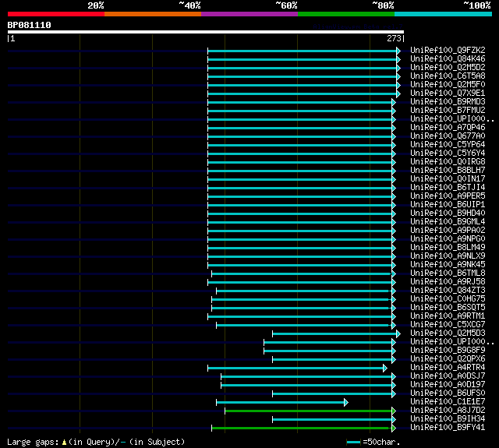This screenshot has width=499, height=448.
Task: Open the UniRef100_Q677A0 hit label
Action: pyautogui.click(x=448, y=136)
